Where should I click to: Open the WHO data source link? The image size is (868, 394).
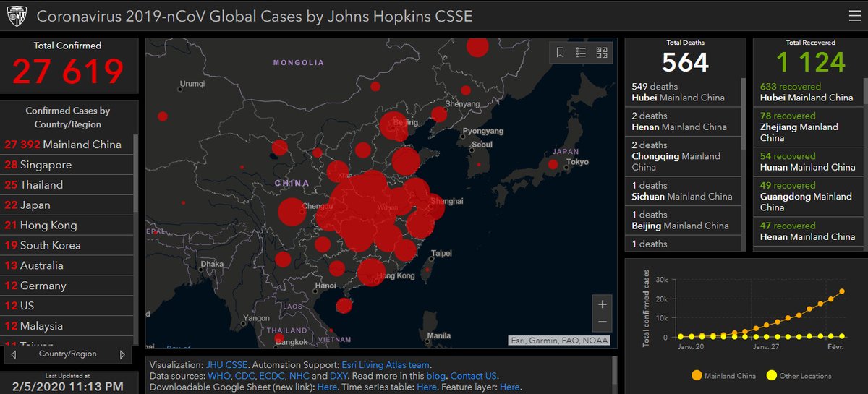pos(220,376)
